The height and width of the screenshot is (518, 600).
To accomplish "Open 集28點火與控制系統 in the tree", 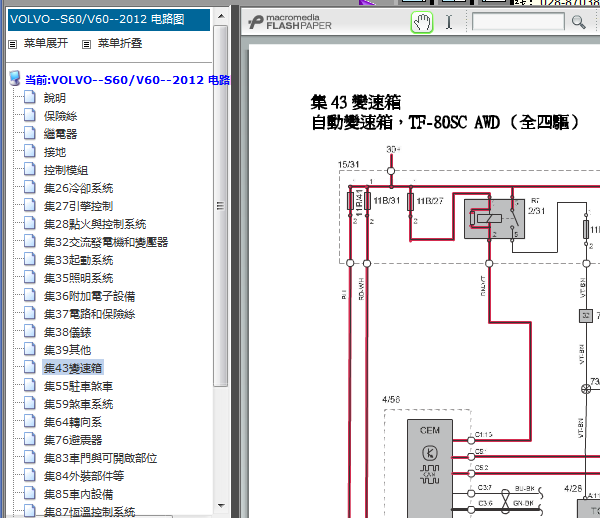I will 95,224.
